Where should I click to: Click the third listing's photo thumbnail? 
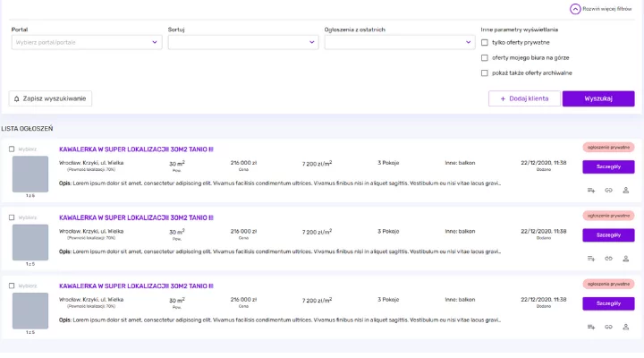[x=30, y=310]
